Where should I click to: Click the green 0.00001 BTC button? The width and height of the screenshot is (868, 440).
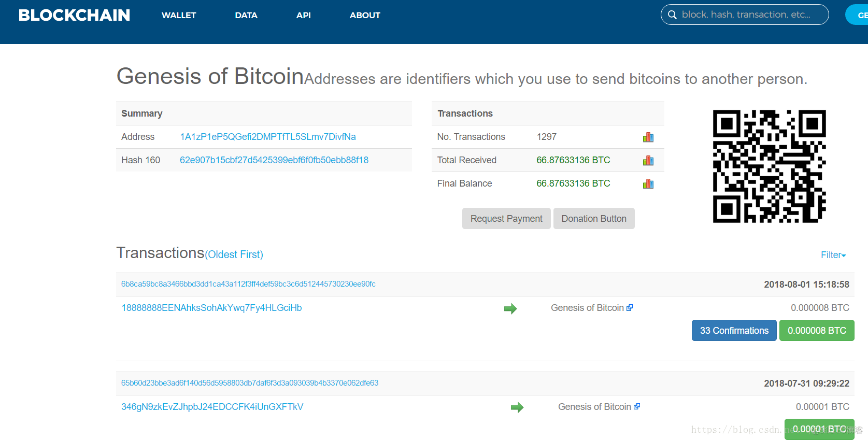click(819, 429)
